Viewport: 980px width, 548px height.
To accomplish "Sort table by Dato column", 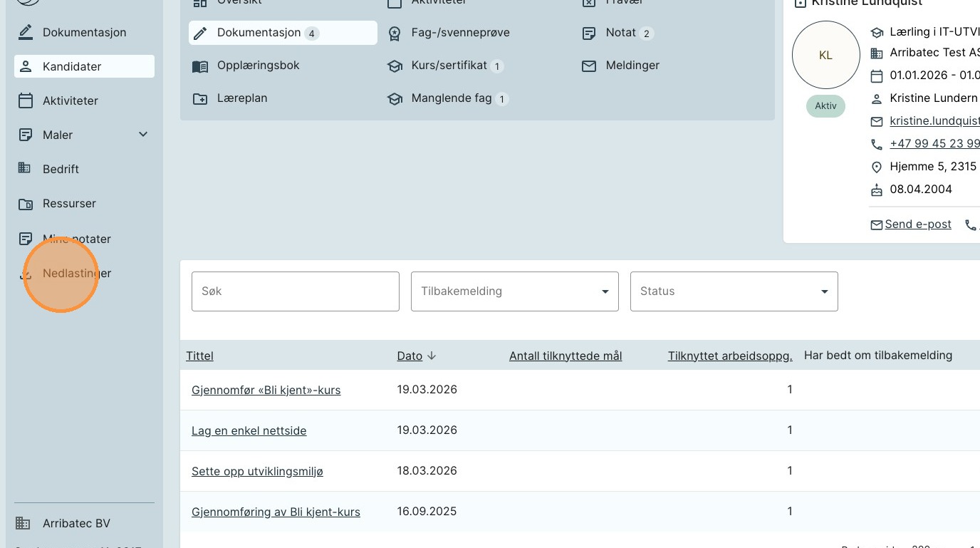I will click(410, 356).
